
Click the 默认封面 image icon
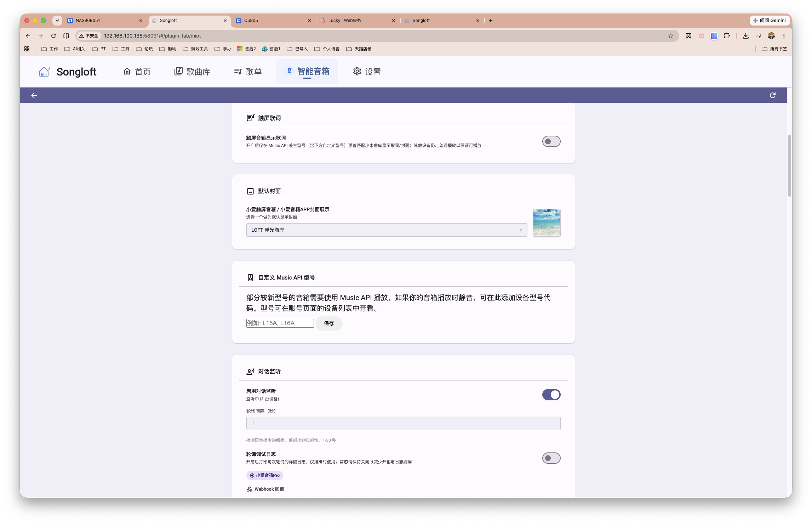(250, 191)
